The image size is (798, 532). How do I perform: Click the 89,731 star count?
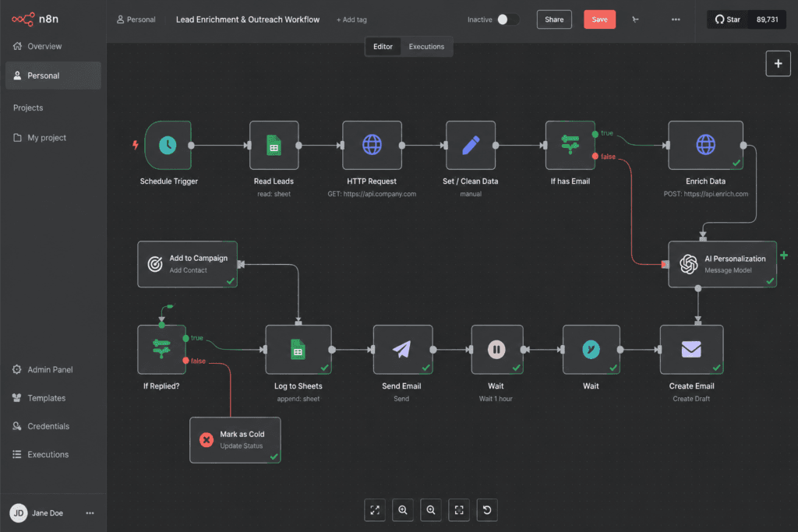pyautogui.click(x=767, y=19)
